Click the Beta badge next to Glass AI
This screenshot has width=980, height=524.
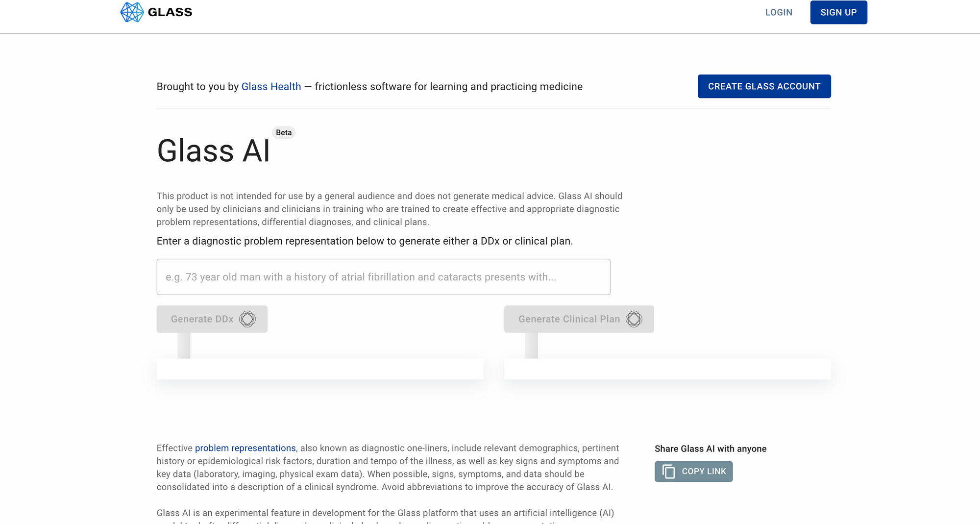[x=284, y=132]
